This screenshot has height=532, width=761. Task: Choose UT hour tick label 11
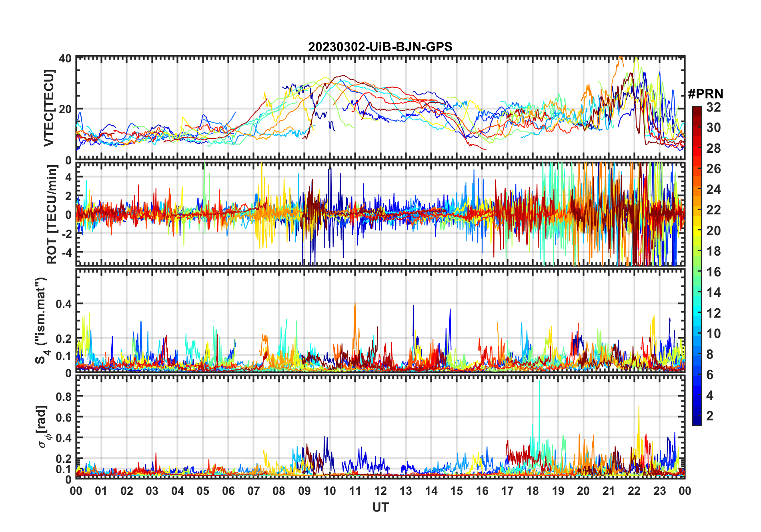(355, 491)
